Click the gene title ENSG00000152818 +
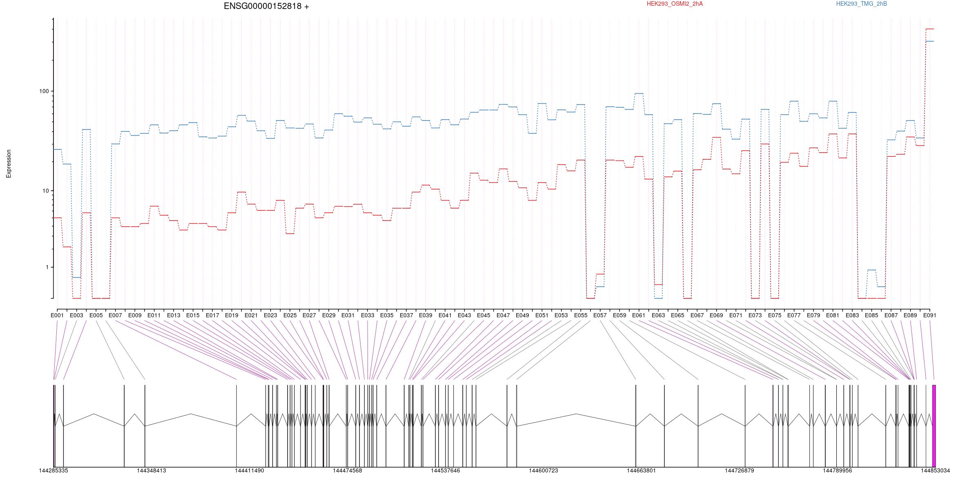 (266, 6)
